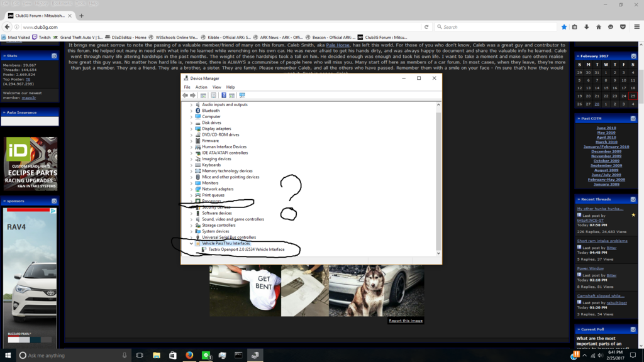Expand the Keyboards node

tap(191, 165)
